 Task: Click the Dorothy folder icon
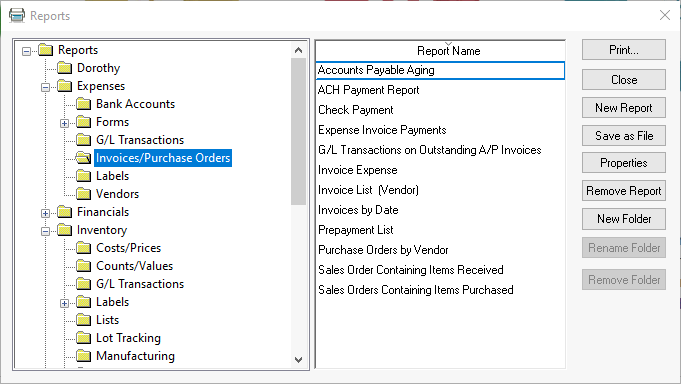pos(65,68)
